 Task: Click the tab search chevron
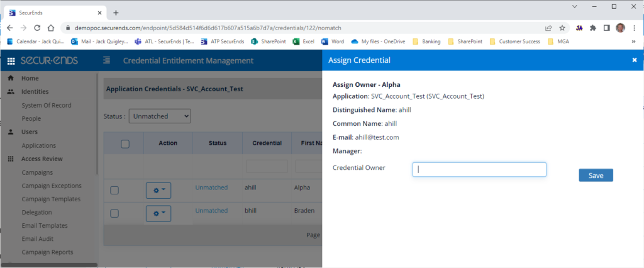[x=575, y=6]
